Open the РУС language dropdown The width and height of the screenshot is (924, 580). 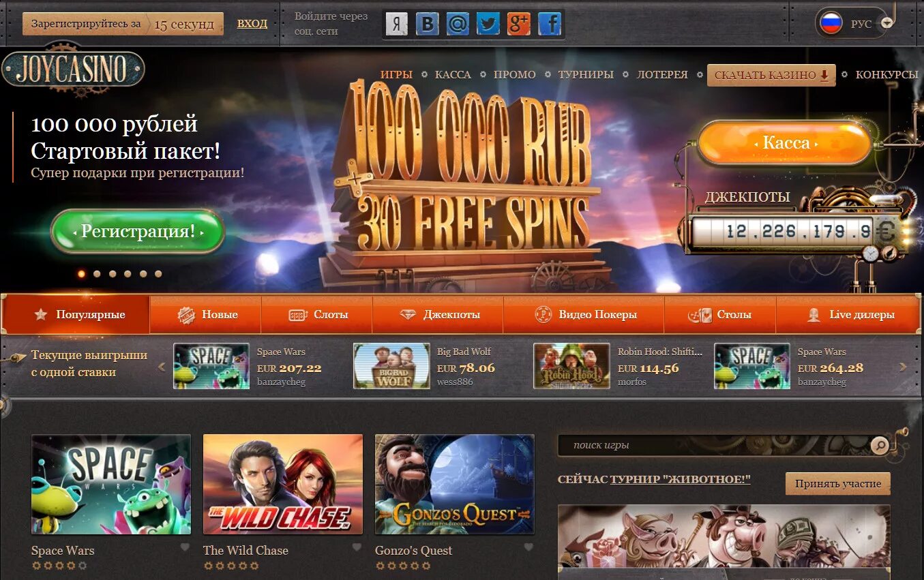coord(855,23)
